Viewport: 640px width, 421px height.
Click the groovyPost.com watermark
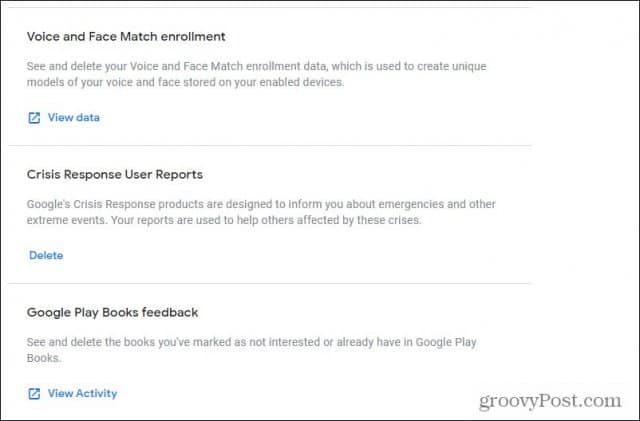click(550, 401)
